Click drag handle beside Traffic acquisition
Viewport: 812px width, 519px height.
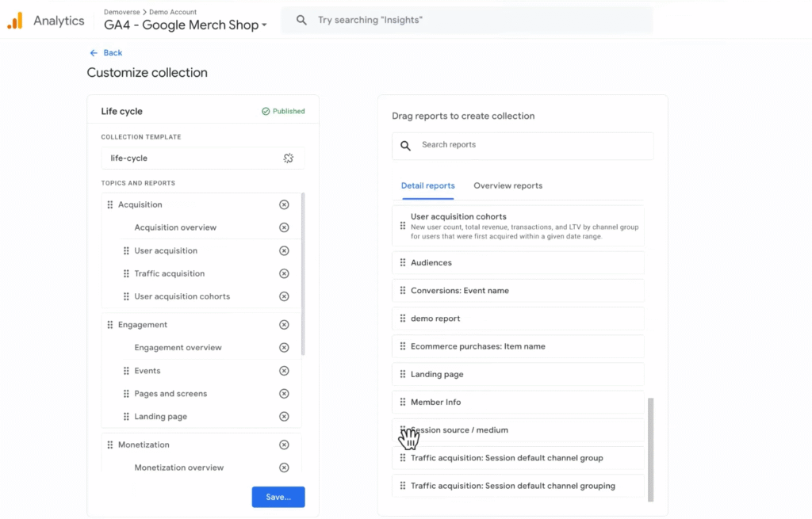coord(126,273)
